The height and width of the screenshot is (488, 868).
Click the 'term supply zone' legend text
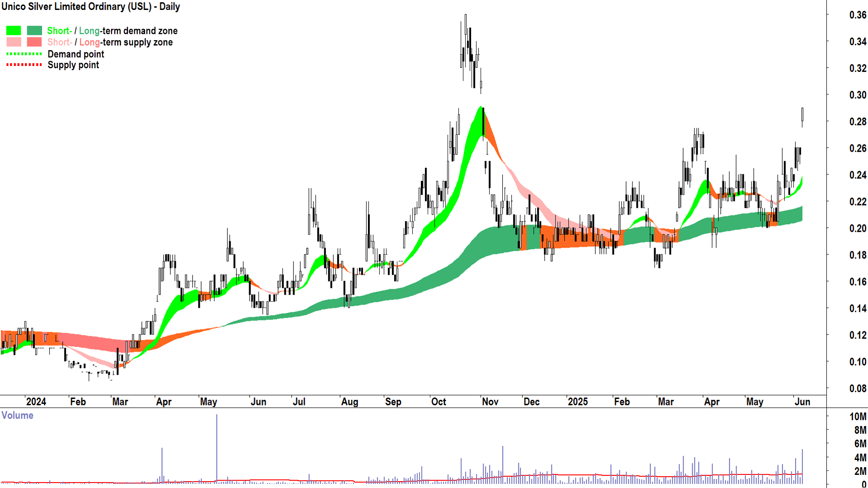pyautogui.click(x=137, y=42)
